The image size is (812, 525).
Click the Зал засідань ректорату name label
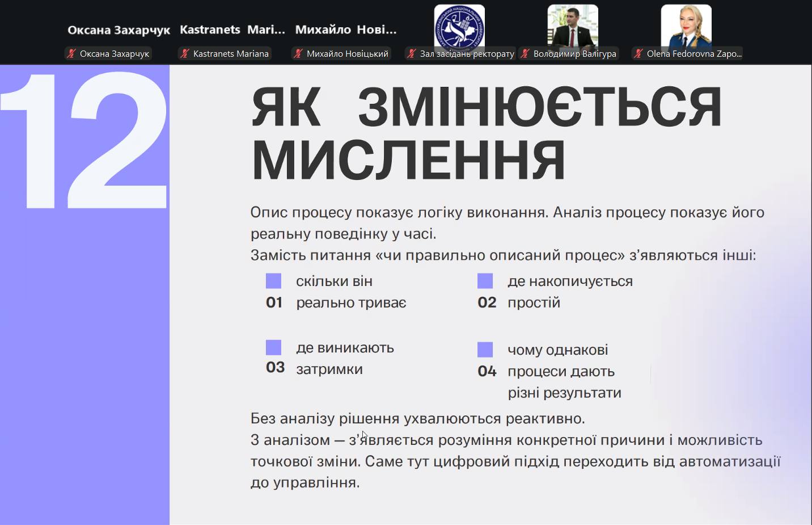(x=467, y=54)
